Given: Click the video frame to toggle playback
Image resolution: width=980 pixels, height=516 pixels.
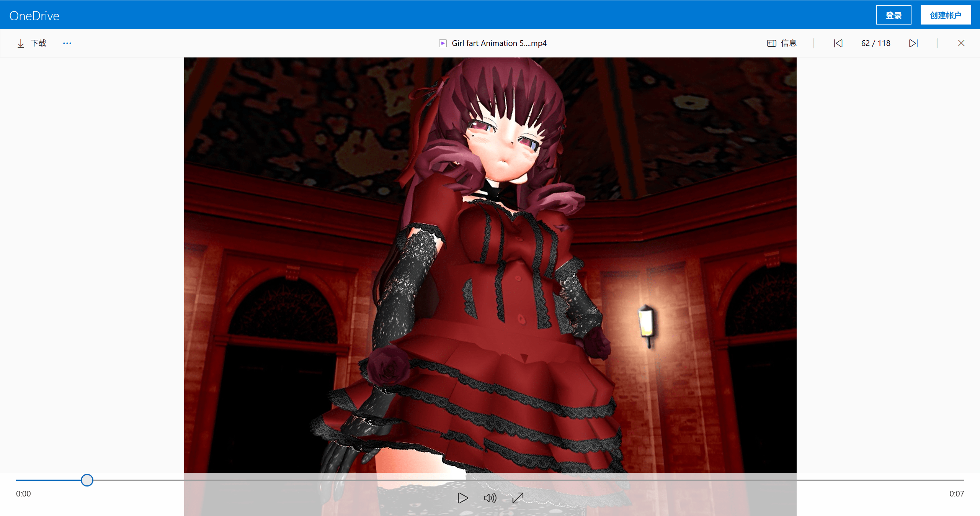Looking at the screenshot, I should pos(490,264).
